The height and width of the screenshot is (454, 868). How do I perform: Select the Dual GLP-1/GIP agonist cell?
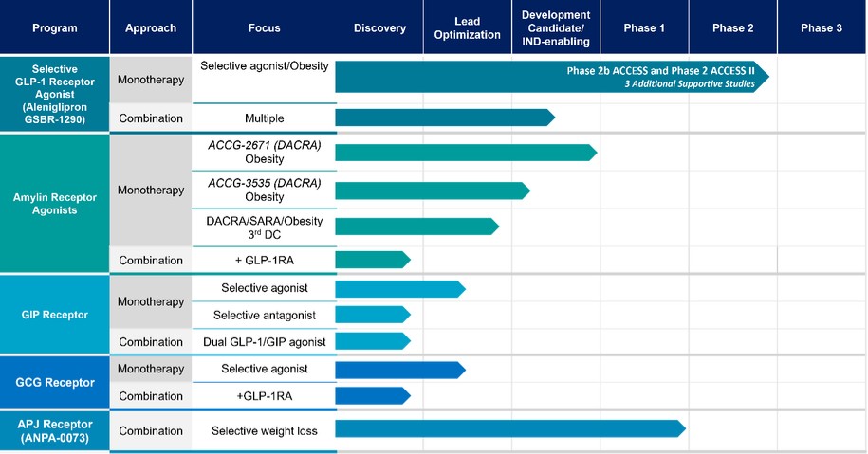coord(264,341)
